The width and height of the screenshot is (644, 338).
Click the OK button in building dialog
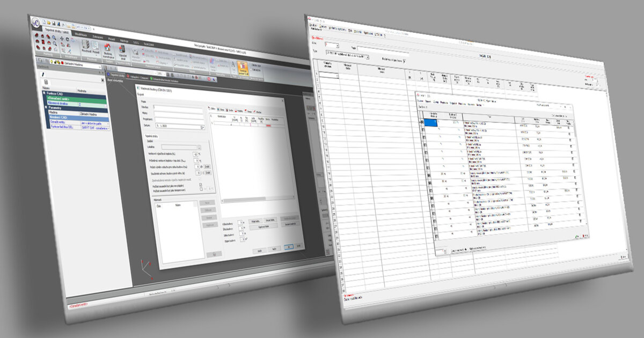[290, 247]
